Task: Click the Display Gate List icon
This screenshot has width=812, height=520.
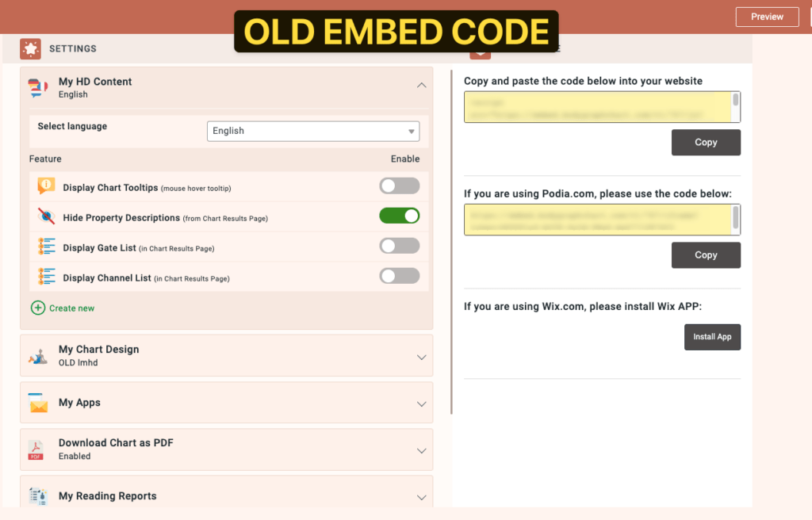Action: click(x=46, y=246)
